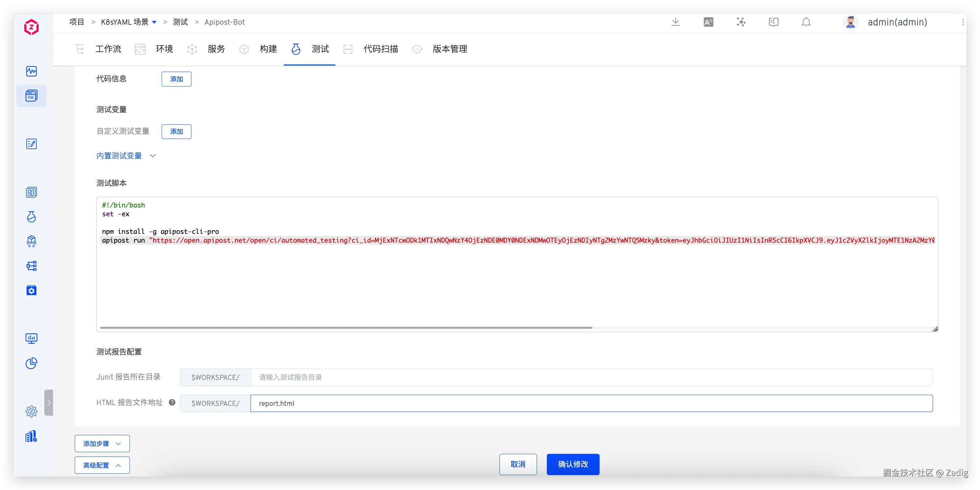Click the download icon in top bar

[675, 22]
